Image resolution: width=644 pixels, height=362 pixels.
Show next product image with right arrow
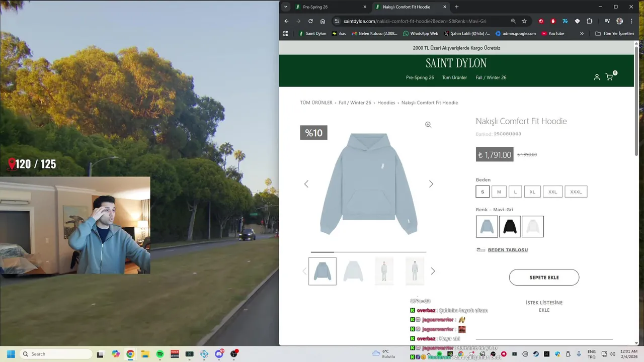pyautogui.click(x=431, y=184)
